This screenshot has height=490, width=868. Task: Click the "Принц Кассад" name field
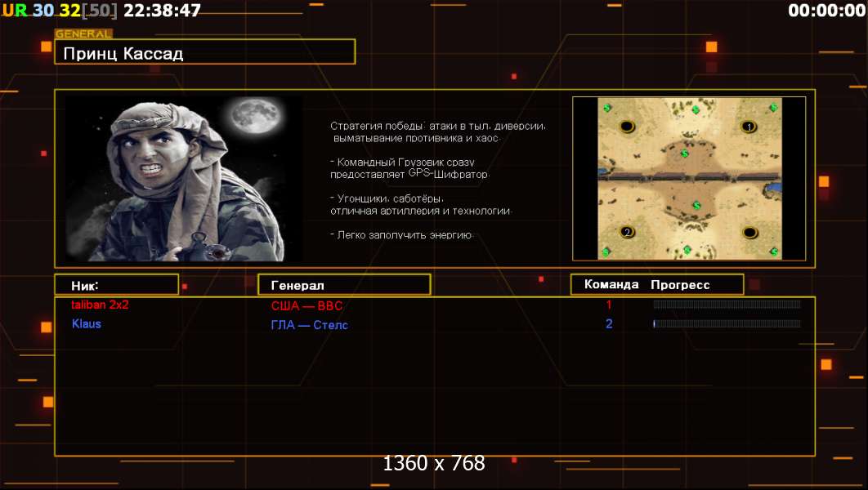[205, 52]
